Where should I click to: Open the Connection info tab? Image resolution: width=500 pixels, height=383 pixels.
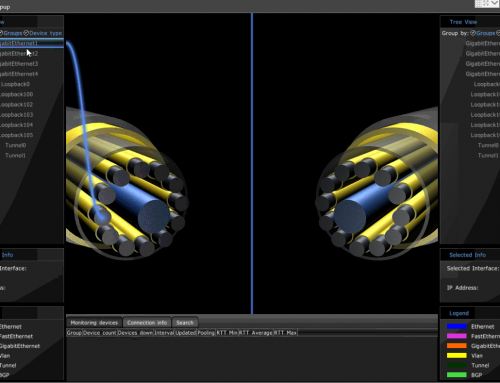coord(147,322)
